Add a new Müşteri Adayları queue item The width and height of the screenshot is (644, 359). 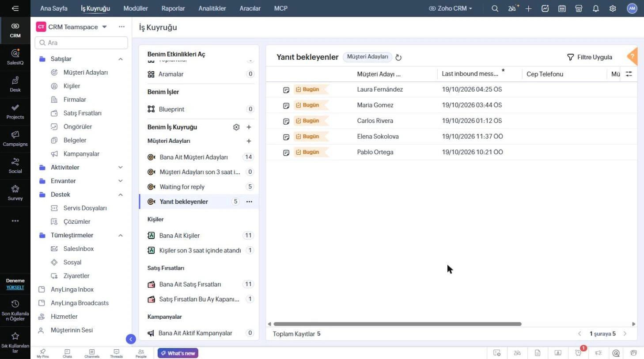(249, 141)
